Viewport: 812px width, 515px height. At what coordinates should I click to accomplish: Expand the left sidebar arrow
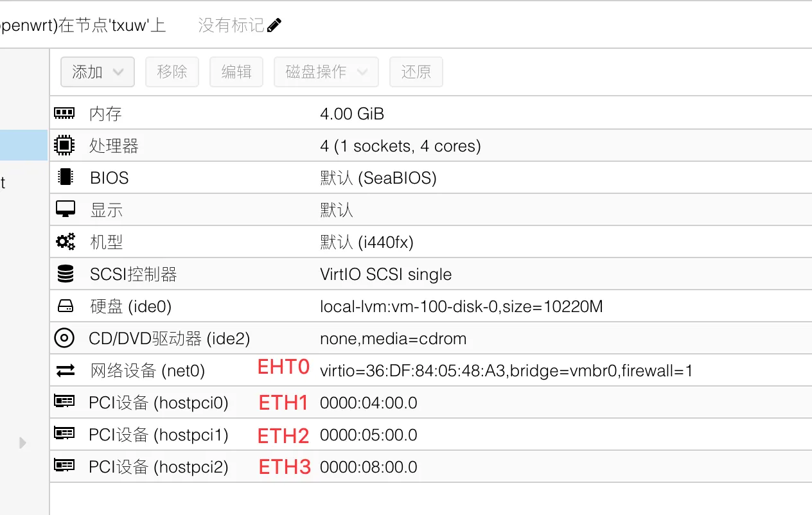click(23, 442)
